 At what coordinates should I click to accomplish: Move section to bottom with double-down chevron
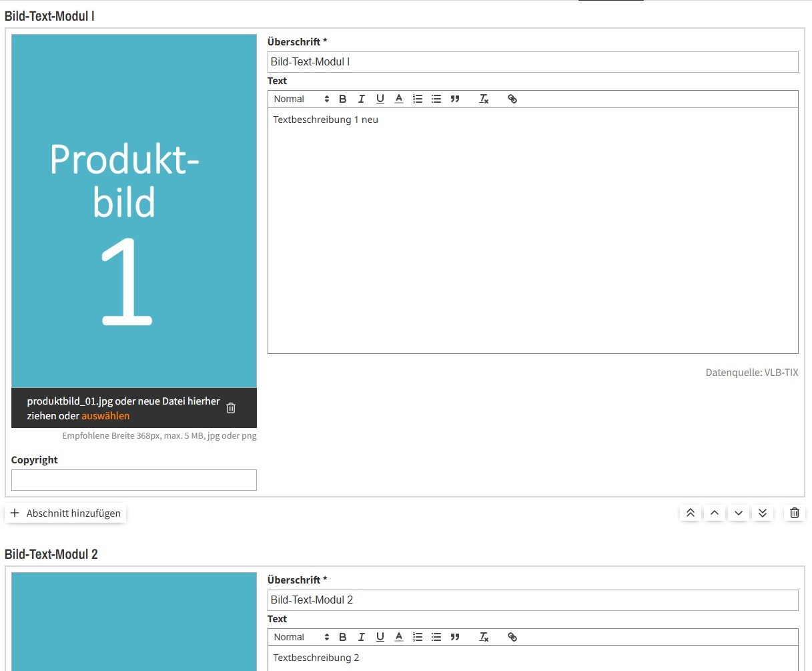763,513
